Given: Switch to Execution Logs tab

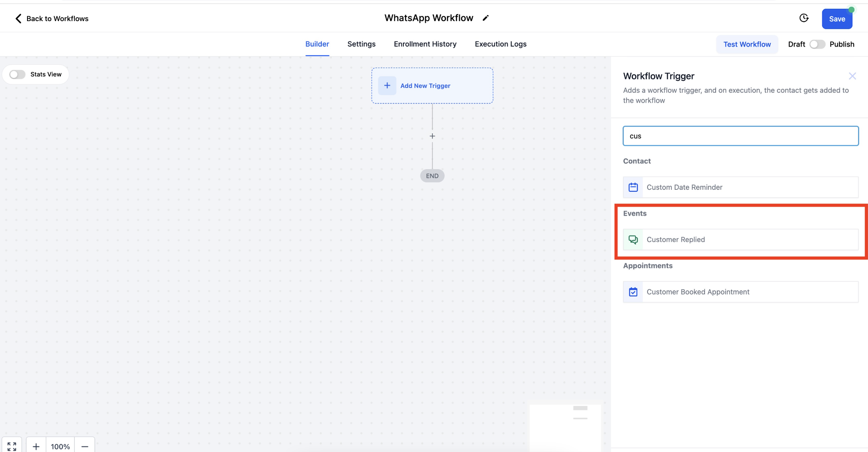Looking at the screenshot, I should (500, 44).
